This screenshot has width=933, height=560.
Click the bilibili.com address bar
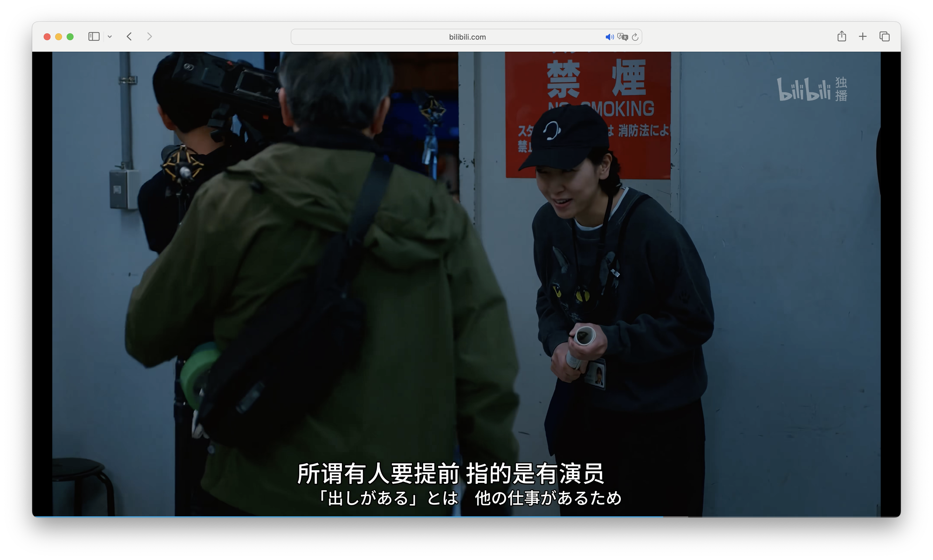(466, 37)
